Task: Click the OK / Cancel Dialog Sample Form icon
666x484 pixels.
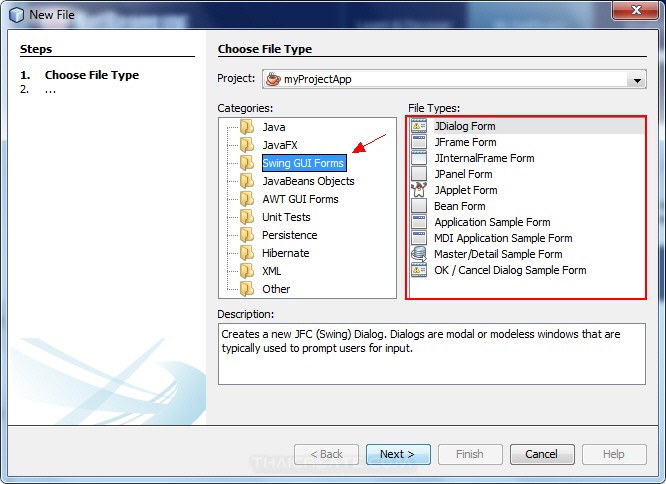Action: (x=419, y=270)
